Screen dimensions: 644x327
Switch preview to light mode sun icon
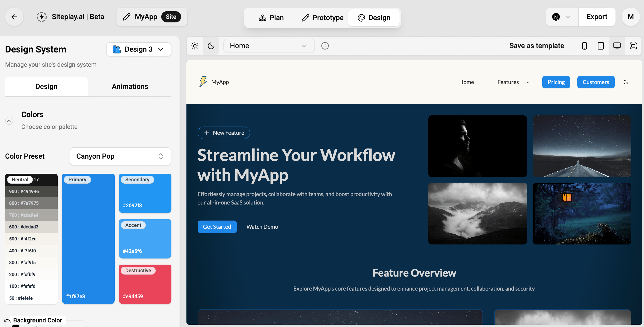pos(195,46)
